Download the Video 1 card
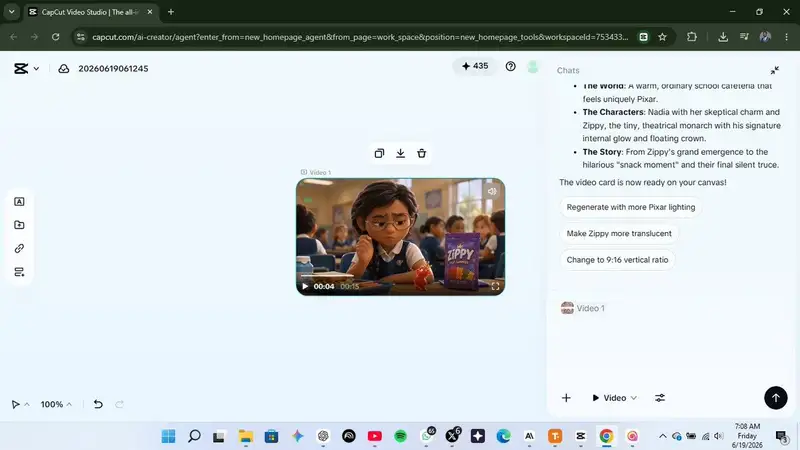Image resolution: width=800 pixels, height=450 pixels. pos(401,153)
